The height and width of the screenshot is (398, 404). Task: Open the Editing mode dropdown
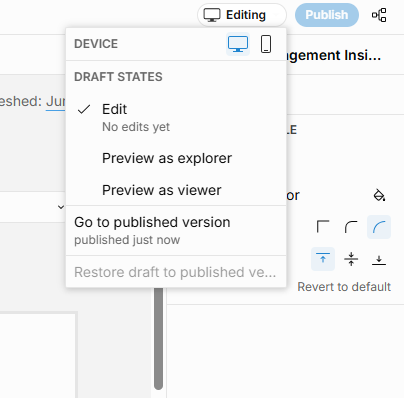(x=242, y=15)
